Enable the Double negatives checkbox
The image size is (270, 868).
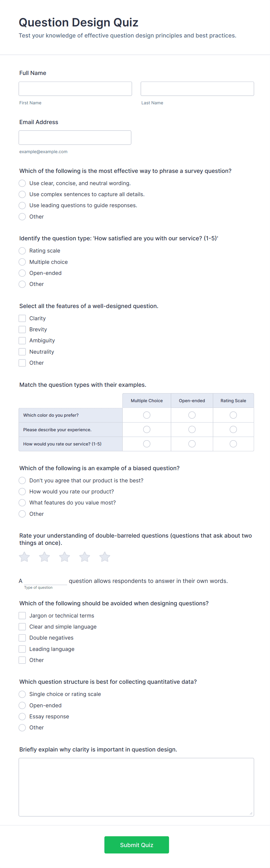(22, 638)
